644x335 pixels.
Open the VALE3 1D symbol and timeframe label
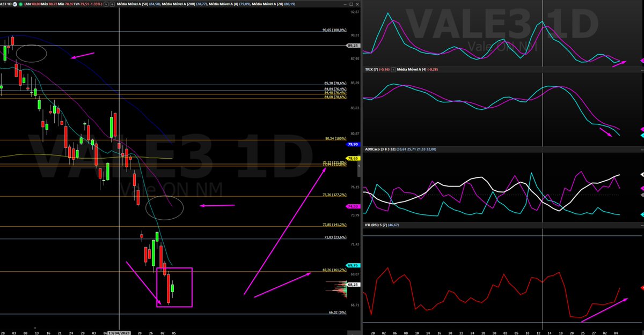tap(5, 4)
